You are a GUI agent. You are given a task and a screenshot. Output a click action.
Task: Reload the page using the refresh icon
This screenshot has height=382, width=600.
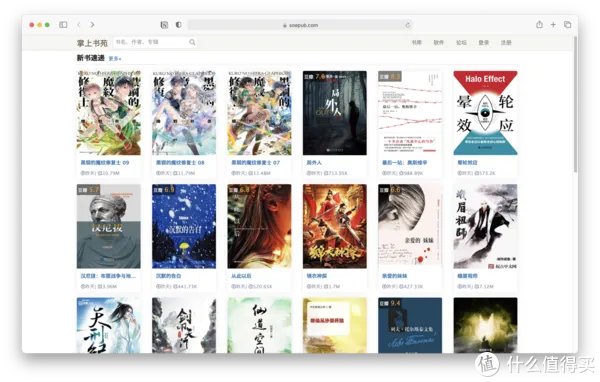click(x=408, y=25)
